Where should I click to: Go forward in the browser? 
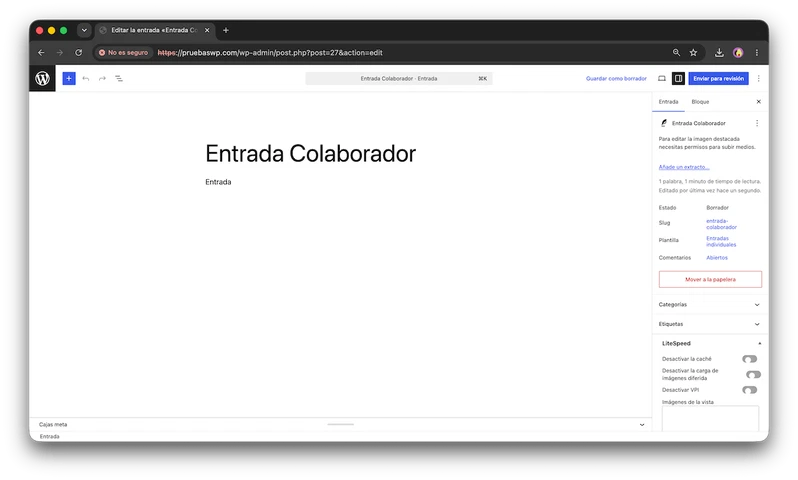pyautogui.click(x=60, y=52)
